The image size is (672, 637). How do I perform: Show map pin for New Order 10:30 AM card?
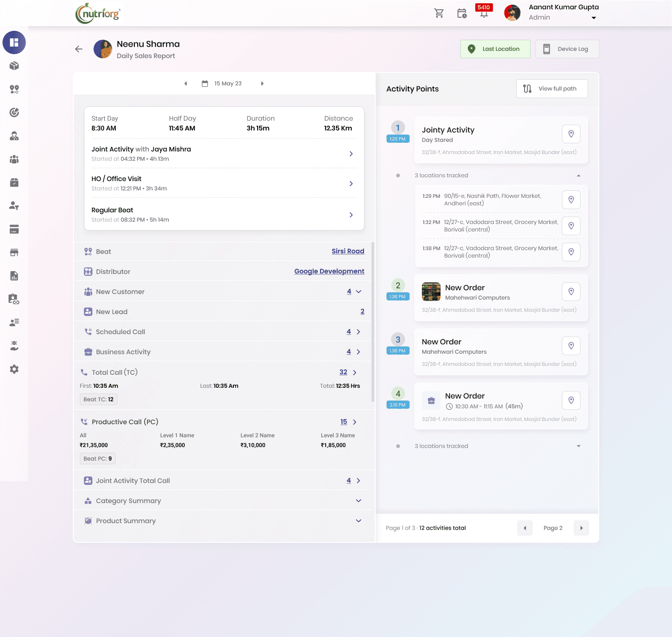coord(571,400)
